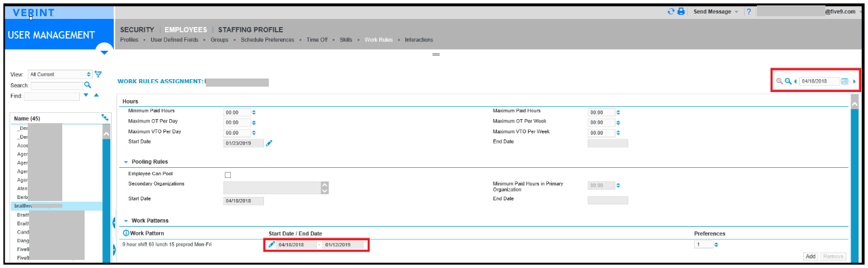Go to Skills submenu
Screen dimensions: 868x268
(347, 40)
